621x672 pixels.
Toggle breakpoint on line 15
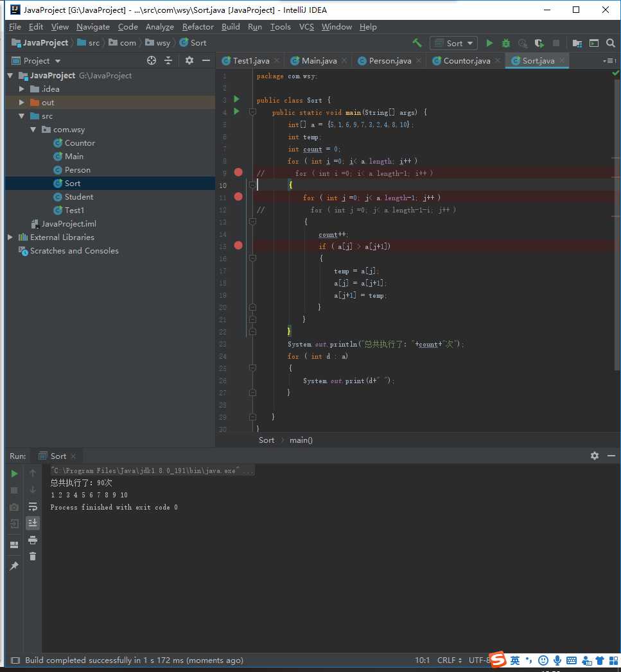238,246
